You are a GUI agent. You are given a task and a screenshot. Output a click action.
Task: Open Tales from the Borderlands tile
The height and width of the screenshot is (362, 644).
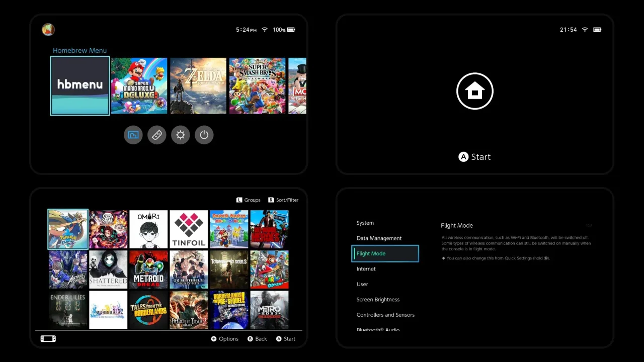tap(148, 310)
